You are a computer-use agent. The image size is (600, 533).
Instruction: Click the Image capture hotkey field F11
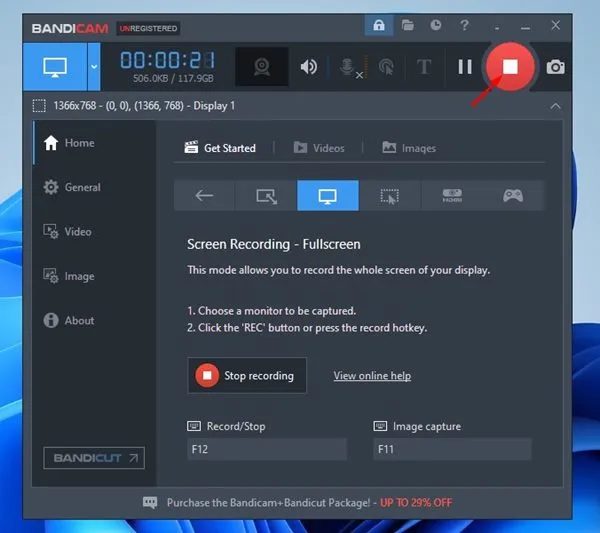452,449
